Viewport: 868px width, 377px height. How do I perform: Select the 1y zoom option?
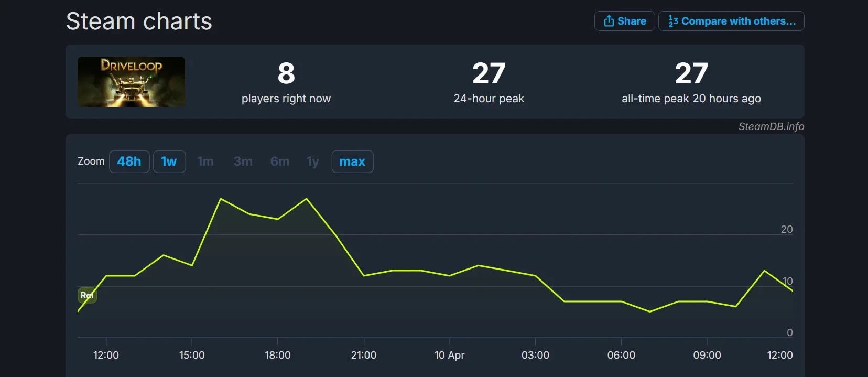(312, 161)
